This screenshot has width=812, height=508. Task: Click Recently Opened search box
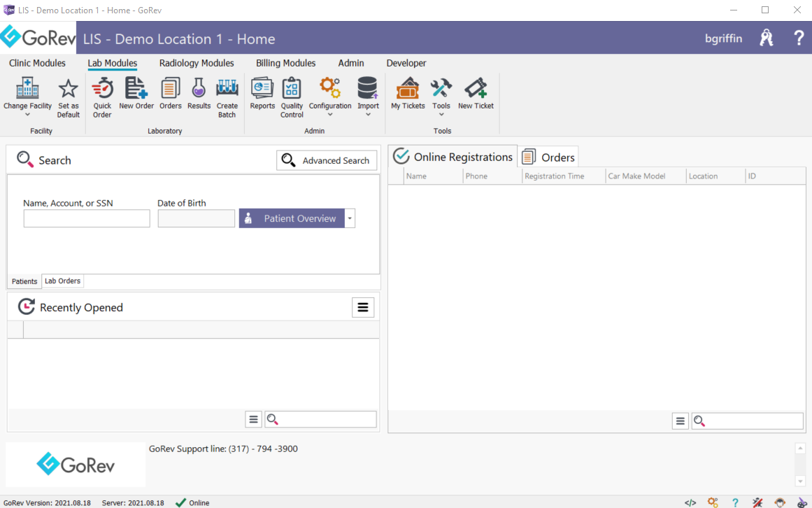tap(320, 419)
